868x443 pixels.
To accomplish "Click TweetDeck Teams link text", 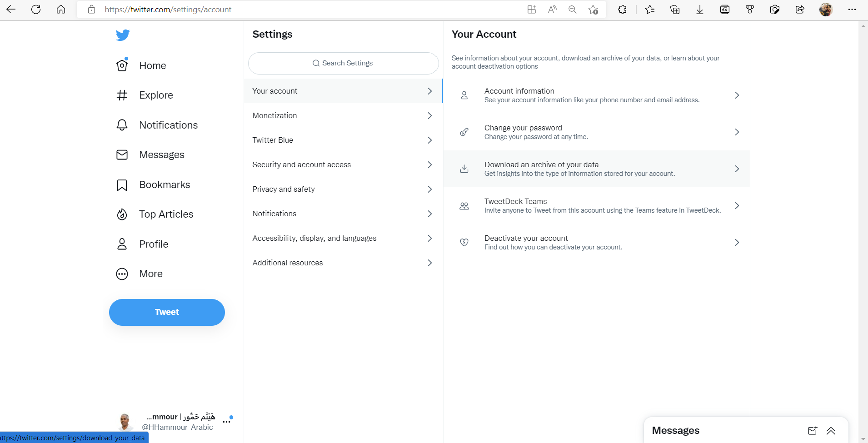I will (x=515, y=201).
